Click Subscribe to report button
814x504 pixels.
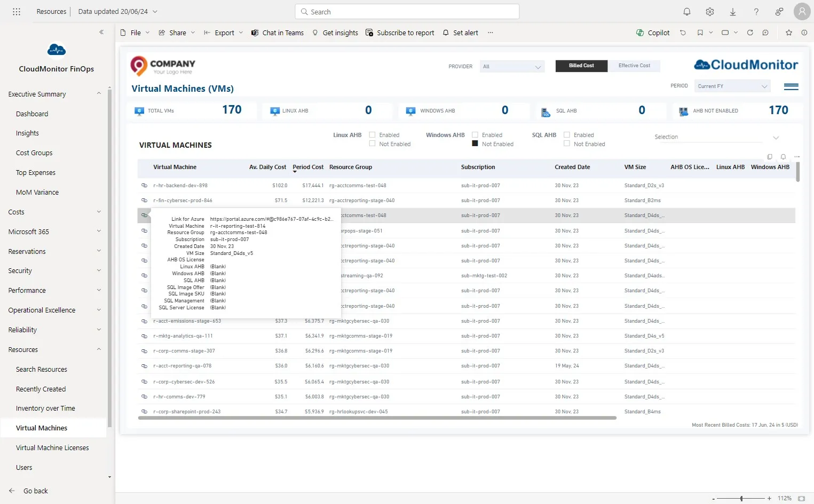(x=400, y=33)
